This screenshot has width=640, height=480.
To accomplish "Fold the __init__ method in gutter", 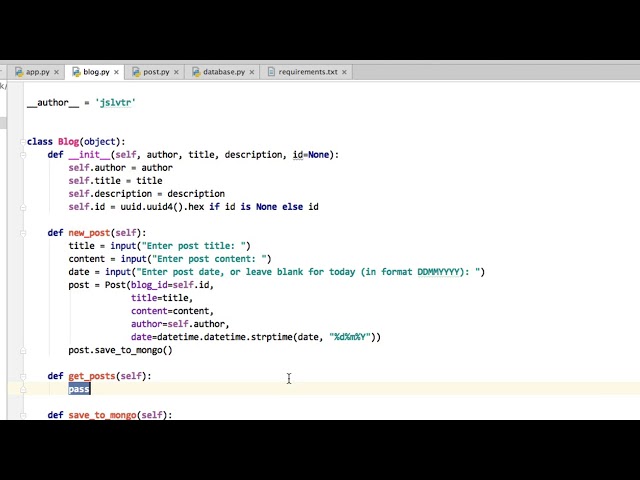I will pos(23,155).
